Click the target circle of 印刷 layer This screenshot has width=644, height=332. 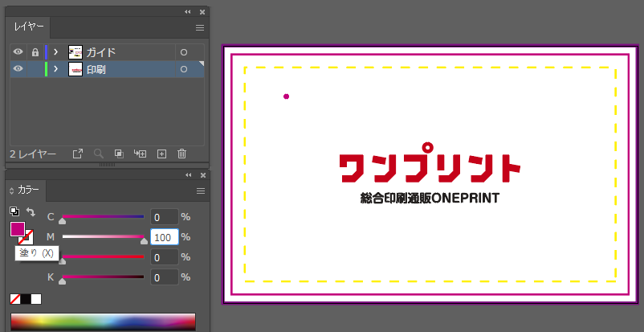pyautogui.click(x=184, y=70)
